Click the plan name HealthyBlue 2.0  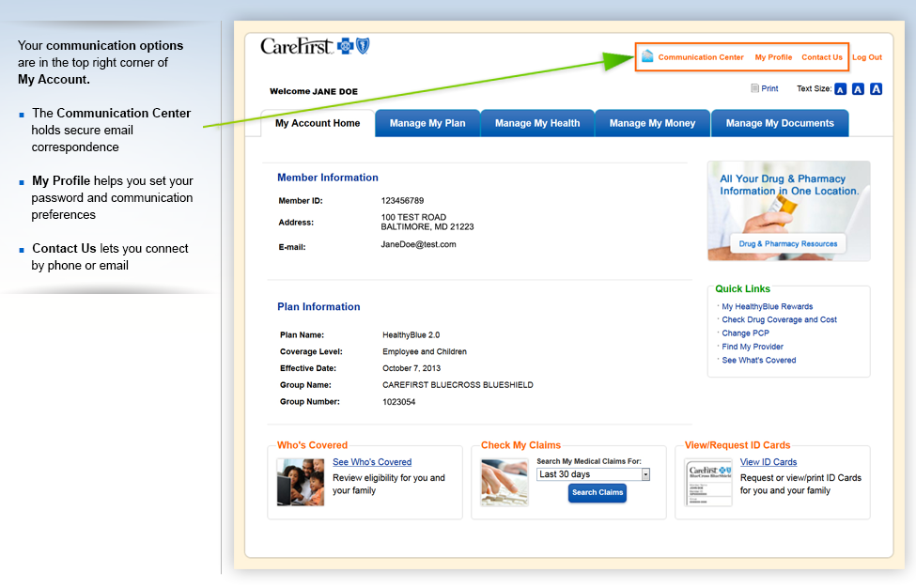(x=411, y=335)
